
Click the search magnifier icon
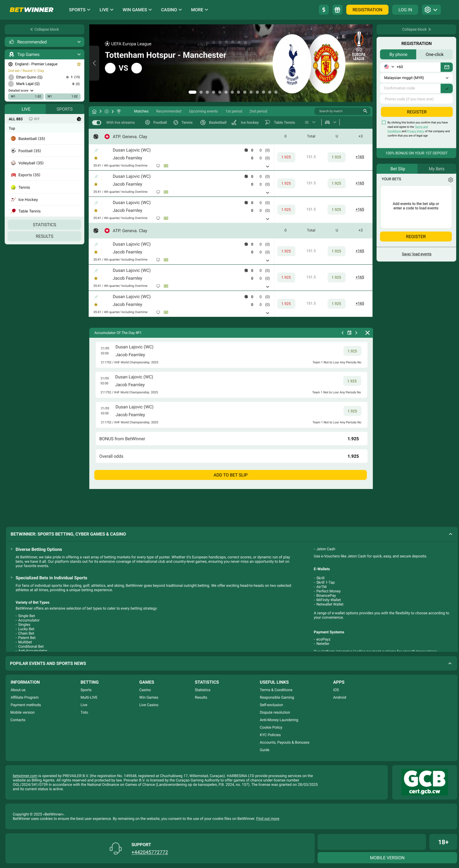(365, 111)
